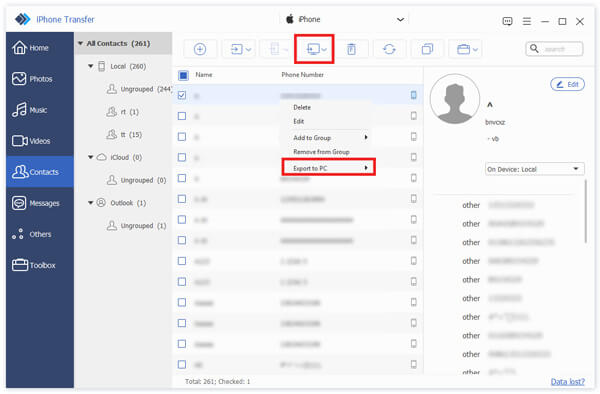Click the duplicate contacts icon
This screenshot has height=394, width=600.
click(427, 49)
